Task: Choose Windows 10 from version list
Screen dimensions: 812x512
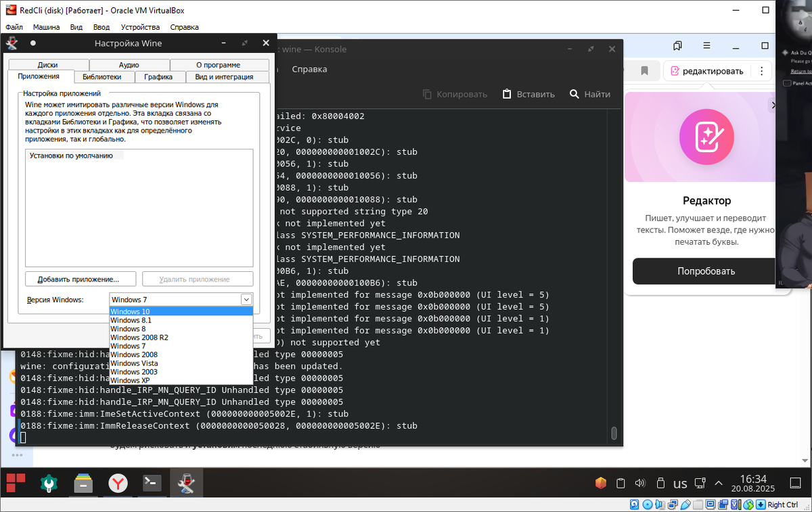Action: (181, 311)
